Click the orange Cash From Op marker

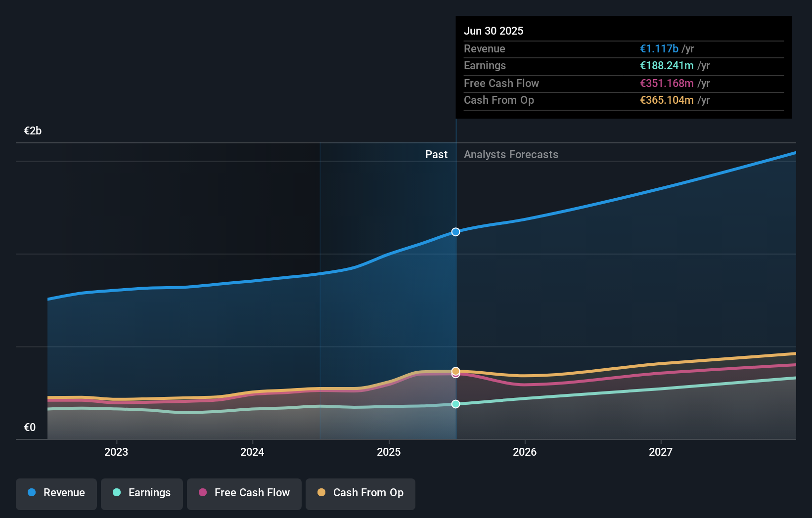[x=455, y=370]
